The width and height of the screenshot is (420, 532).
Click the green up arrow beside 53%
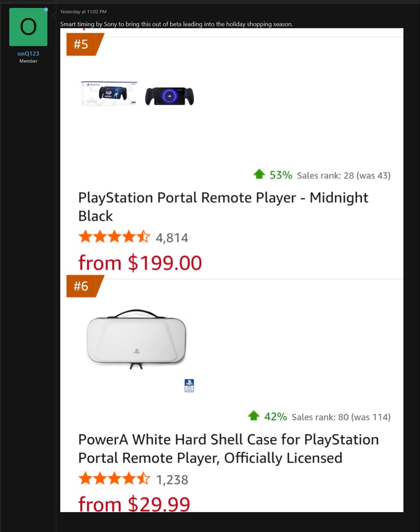(259, 175)
